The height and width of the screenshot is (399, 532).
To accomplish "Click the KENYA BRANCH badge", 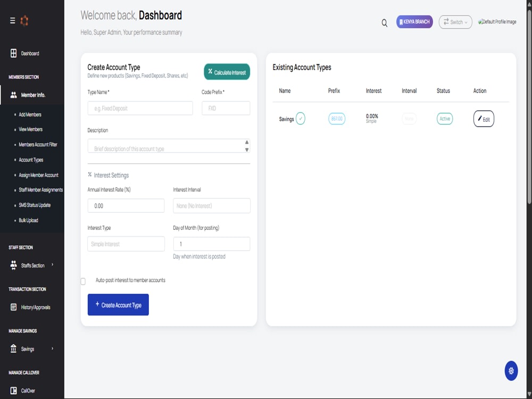I will coord(414,22).
